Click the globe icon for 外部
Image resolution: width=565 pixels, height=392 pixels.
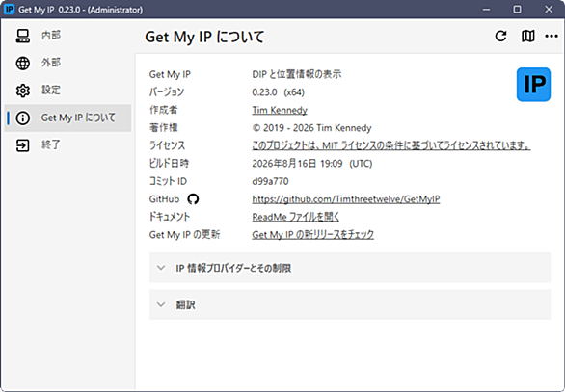[23, 63]
